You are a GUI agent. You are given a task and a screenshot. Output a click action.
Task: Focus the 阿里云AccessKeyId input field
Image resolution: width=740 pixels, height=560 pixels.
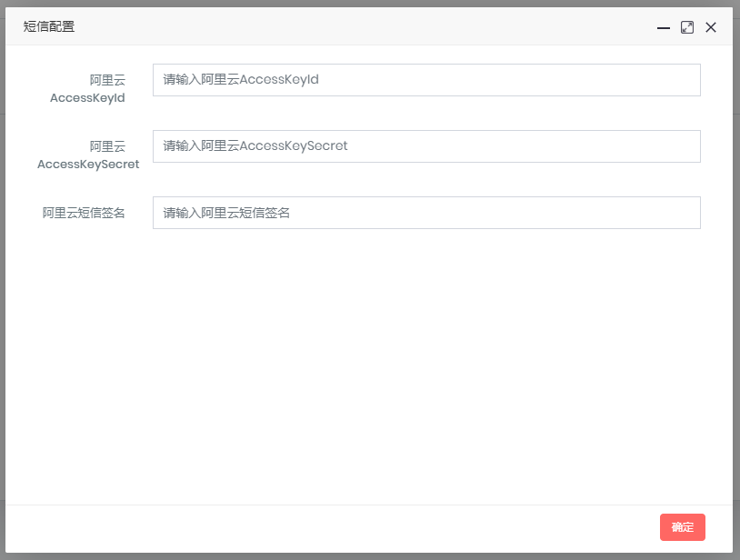tap(426, 80)
